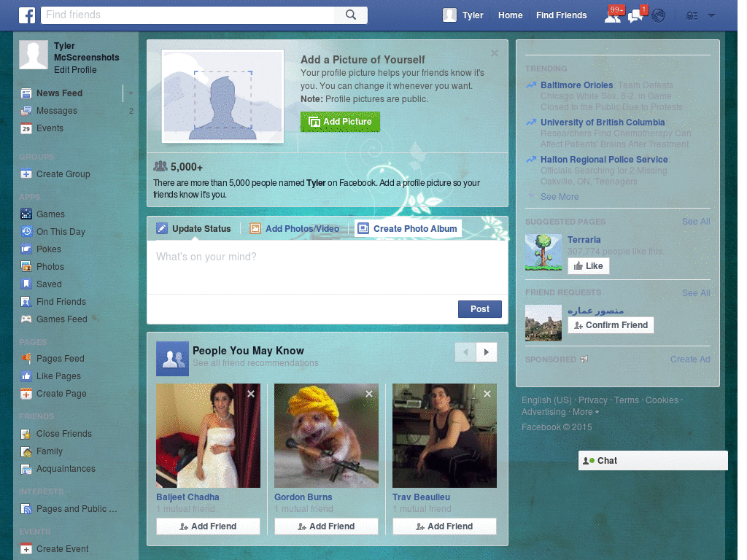Select Create Photo Album tab
747x560 pixels.
(x=408, y=229)
